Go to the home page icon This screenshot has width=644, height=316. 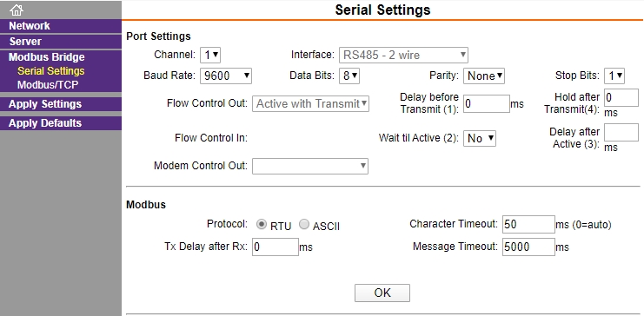pyautogui.click(x=17, y=10)
